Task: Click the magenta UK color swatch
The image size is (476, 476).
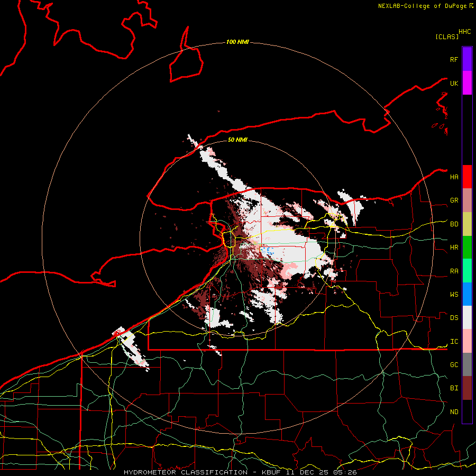Action: click(x=467, y=83)
